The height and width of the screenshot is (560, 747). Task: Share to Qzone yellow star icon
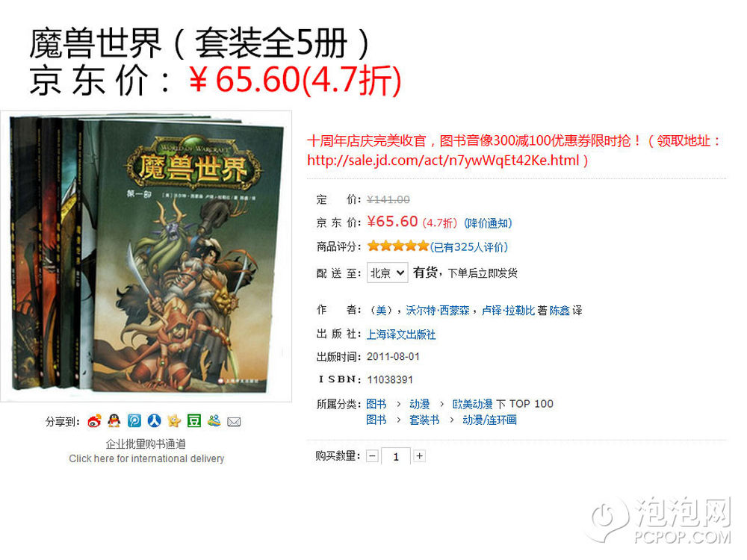click(x=174, y=421)
